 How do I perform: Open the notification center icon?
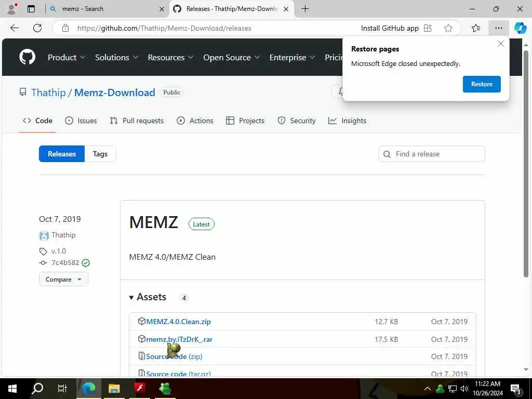coord(516,389)
